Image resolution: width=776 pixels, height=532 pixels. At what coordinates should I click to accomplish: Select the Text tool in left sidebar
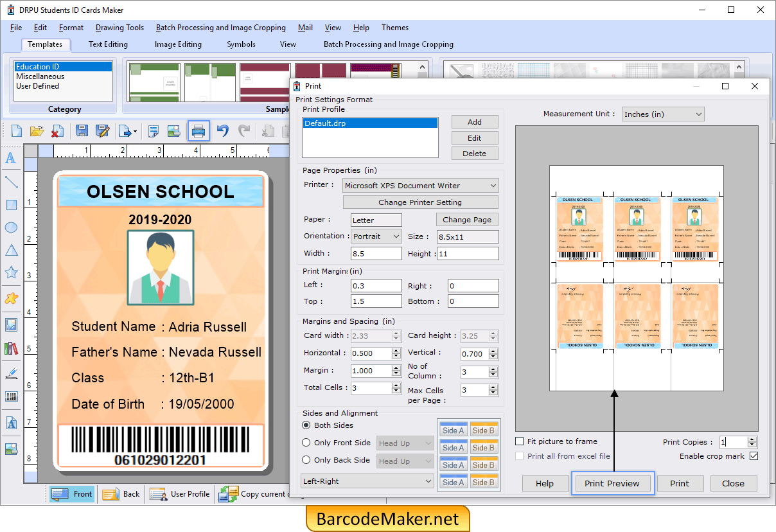tap(11, 158)
